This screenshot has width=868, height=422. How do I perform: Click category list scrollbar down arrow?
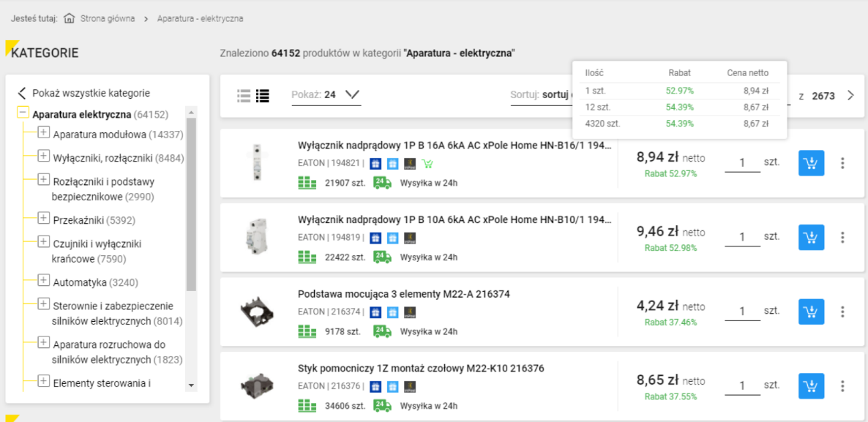191,385
